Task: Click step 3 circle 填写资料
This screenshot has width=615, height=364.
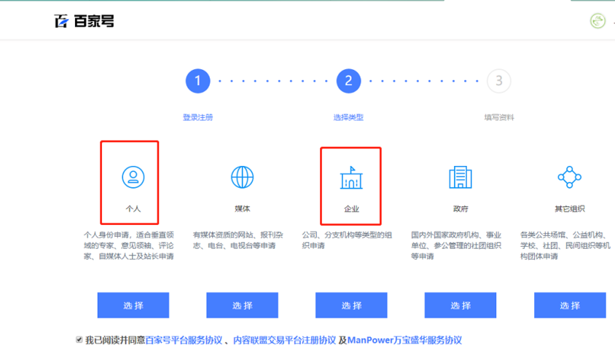Action: 499,81
